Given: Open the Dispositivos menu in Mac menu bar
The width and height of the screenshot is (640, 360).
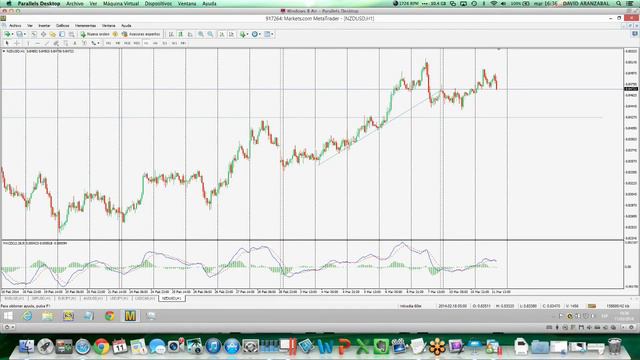Looking at the screenshot, I should point(158,3).
